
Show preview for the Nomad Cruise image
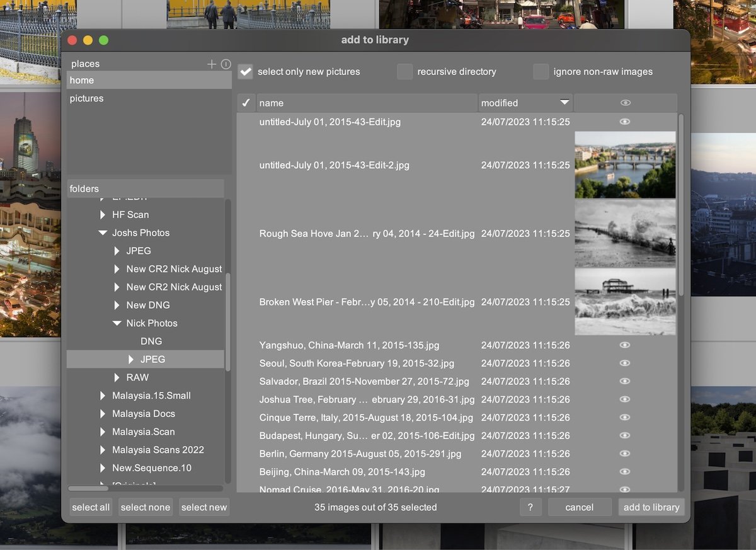point(624,489)
